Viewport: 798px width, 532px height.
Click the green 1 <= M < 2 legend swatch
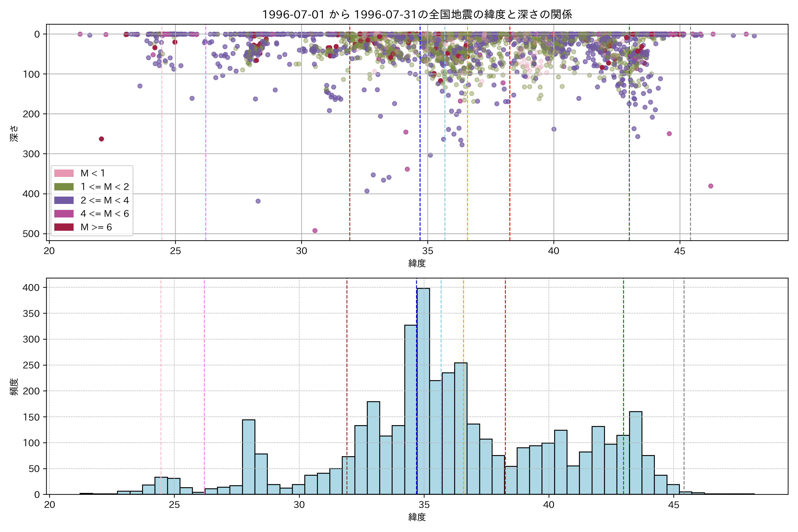[x=64, y=187]
